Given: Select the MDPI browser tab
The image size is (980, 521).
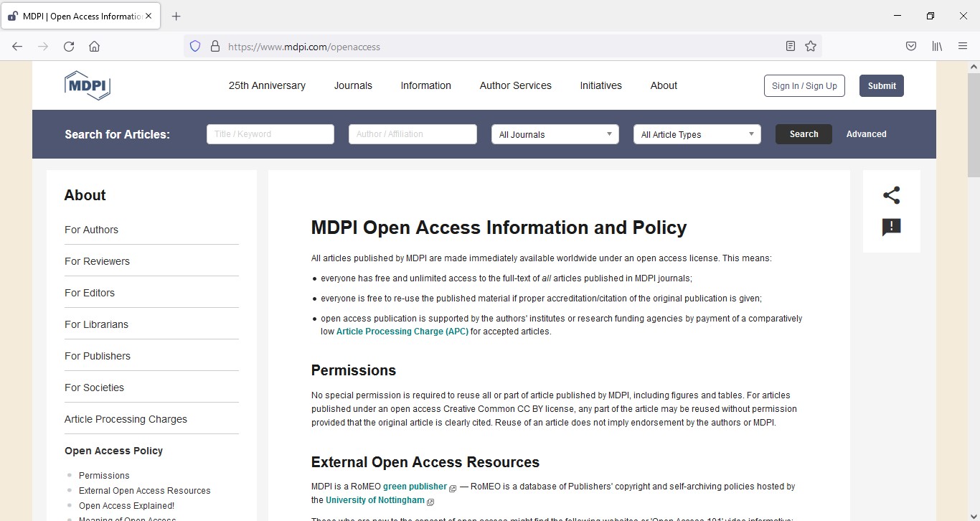Looking at the screenshot, I should coord(80,17).
